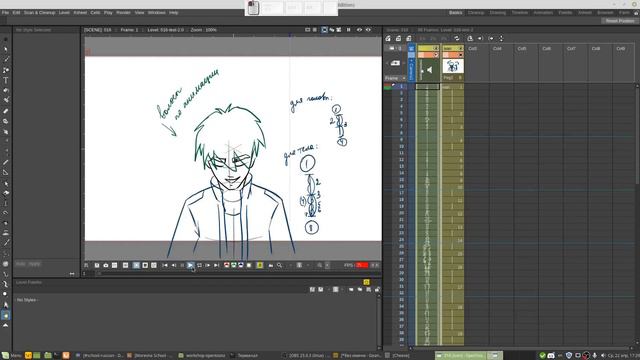Viewport: 640px width, 360px height.
Task: Toggle loop playback in viewer
Action: click(x=199, y=265)
